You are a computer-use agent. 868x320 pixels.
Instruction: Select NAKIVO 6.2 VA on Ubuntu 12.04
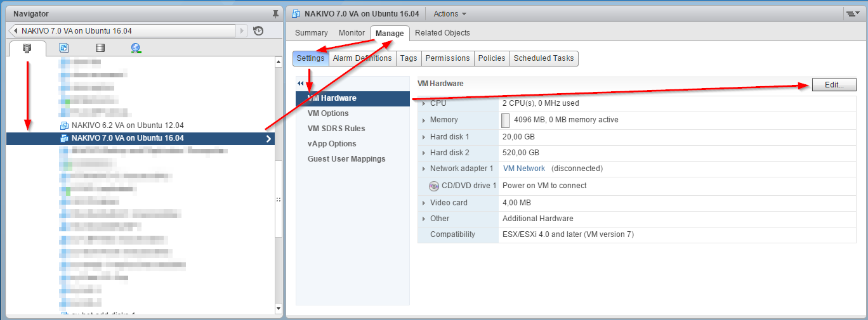point(127,125)
